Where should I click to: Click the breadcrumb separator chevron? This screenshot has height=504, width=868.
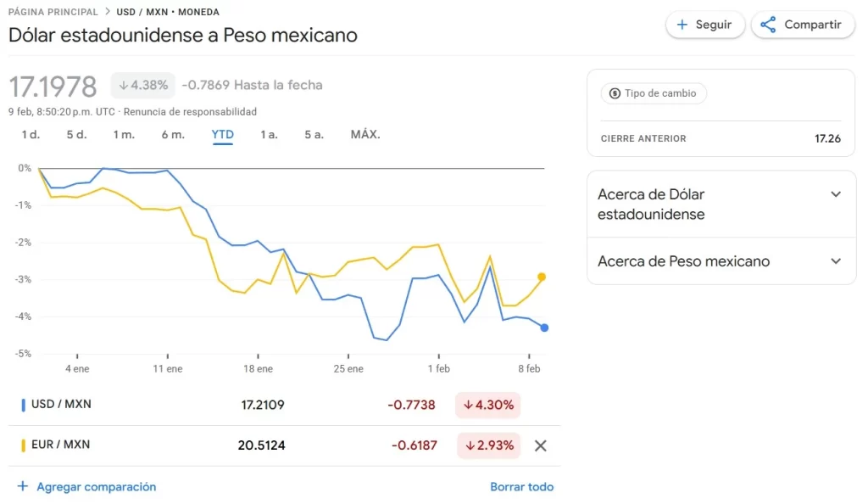click(x=108, y=12)
